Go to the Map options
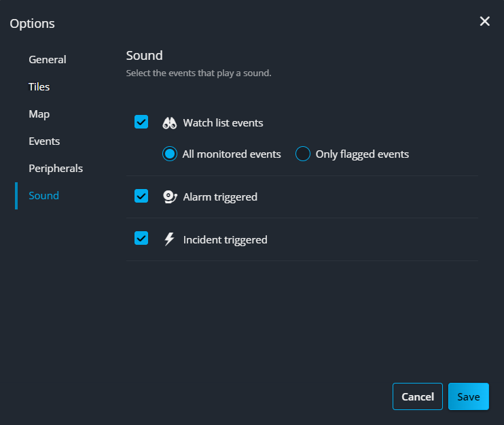 (39, 114)
